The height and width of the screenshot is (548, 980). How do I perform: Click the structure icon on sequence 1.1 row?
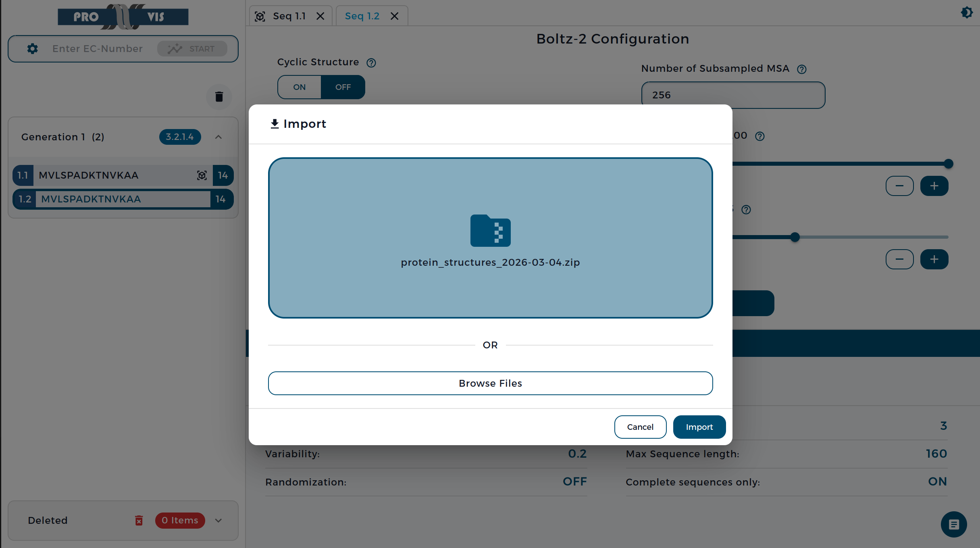click(202, 175)
